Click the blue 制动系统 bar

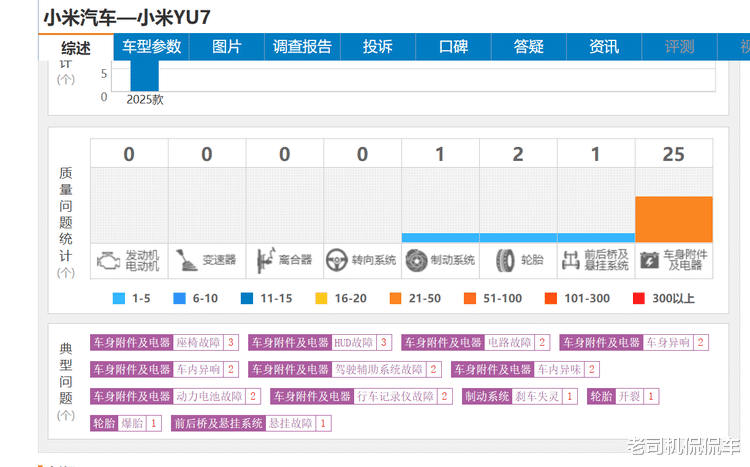(441, 238)
